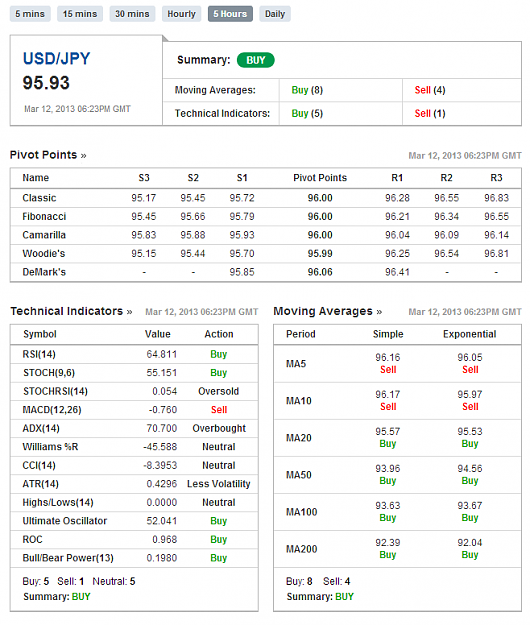Switch to the 30 mins timeframe tab
530x625 pixels.
[x=132, y=14]
